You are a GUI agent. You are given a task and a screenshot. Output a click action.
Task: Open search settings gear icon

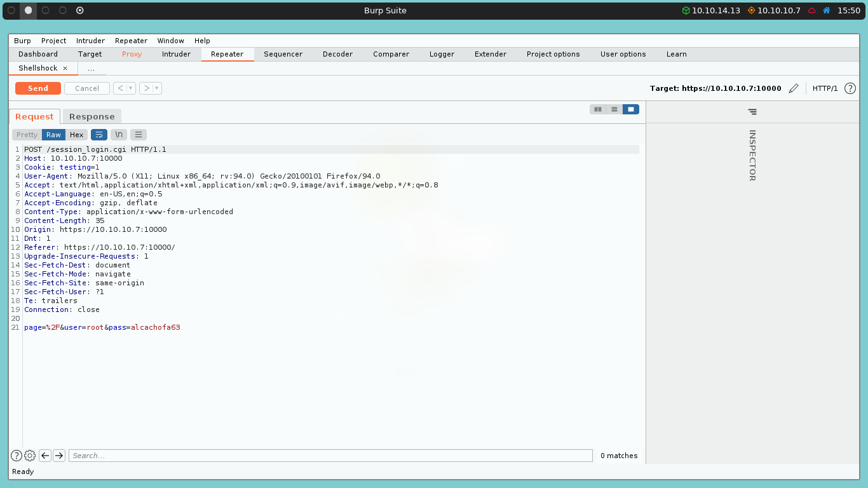point(30,456)
